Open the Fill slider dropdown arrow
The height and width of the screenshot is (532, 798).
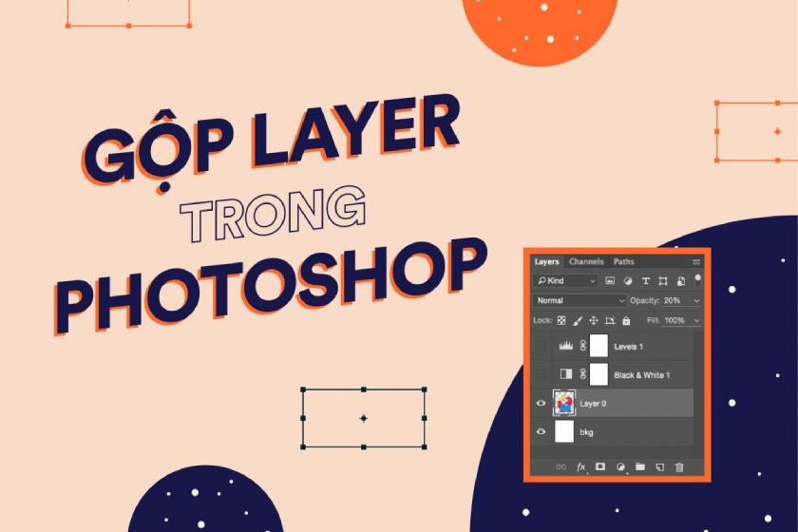coord(696,321)
